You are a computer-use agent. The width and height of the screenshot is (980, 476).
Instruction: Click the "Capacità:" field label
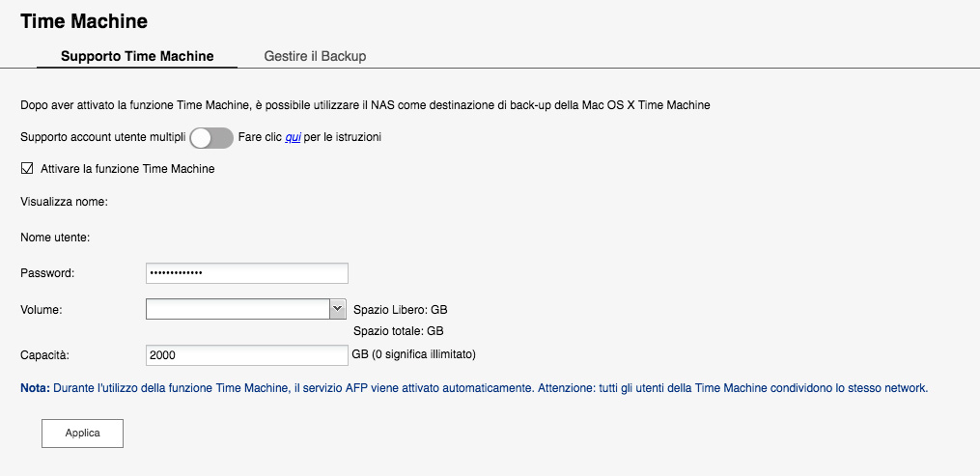tap(44, 355)
